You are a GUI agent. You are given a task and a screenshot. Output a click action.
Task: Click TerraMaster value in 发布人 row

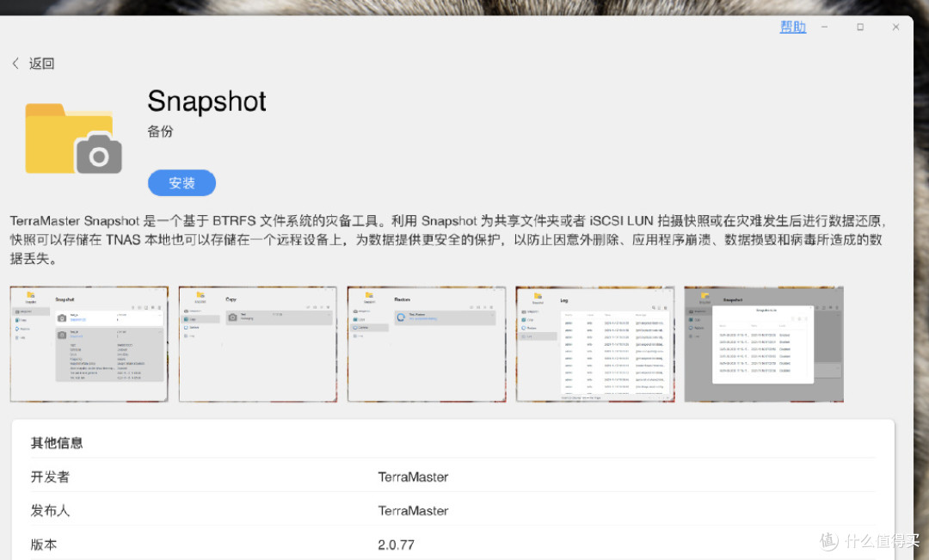(x=413, y=511)
